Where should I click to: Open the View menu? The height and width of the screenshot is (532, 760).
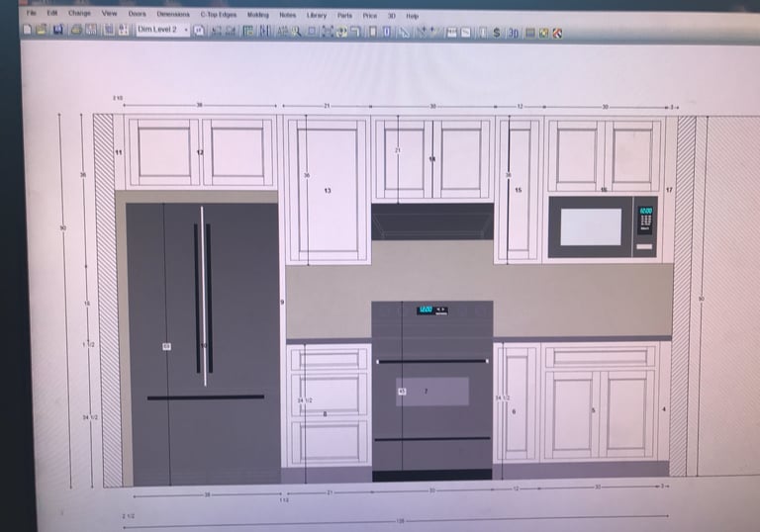pos(109,13)
